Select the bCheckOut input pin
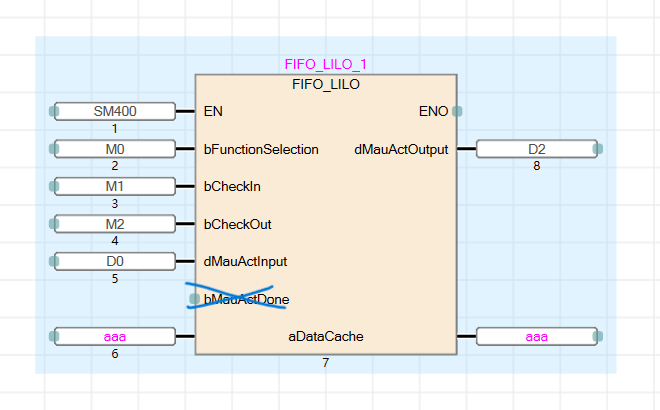This screenshot has height=410, width=660. (x=237, y=224)
